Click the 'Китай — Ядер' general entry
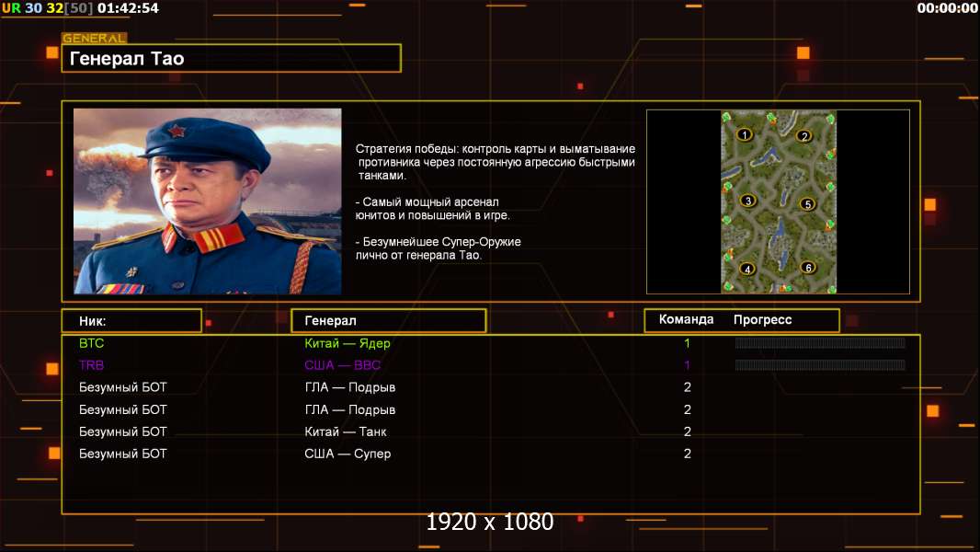This screenshot has height=552, width=980. point(348,343)
